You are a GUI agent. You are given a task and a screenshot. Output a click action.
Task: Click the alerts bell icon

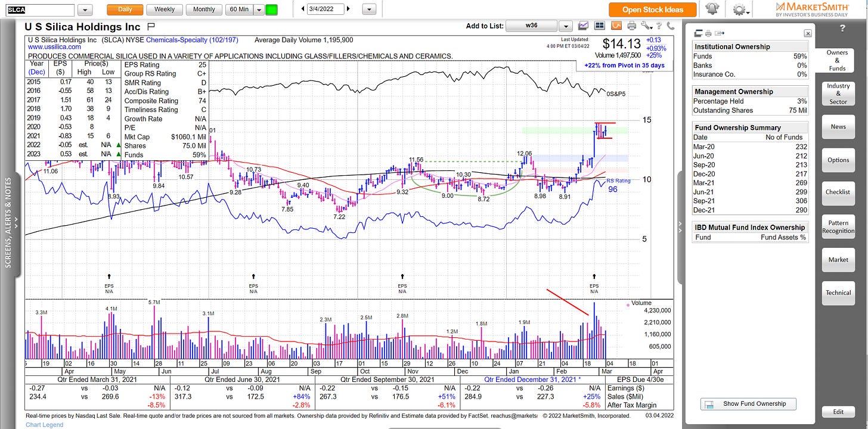coord(712,9)
